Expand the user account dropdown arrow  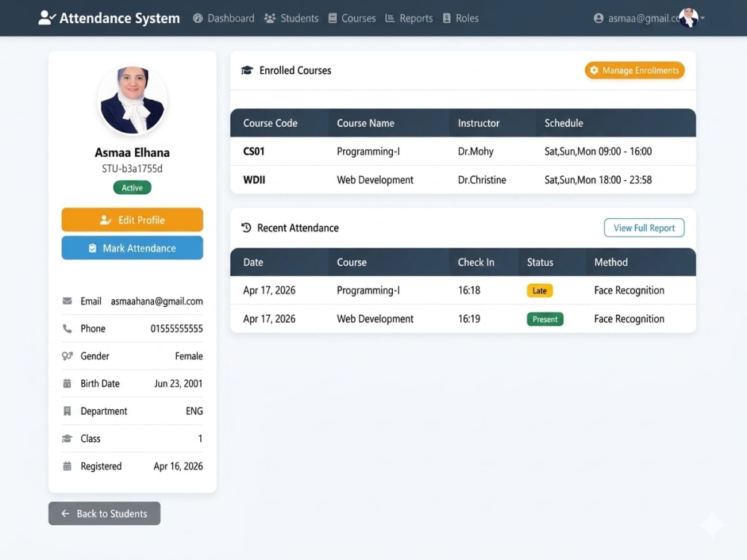702,18
